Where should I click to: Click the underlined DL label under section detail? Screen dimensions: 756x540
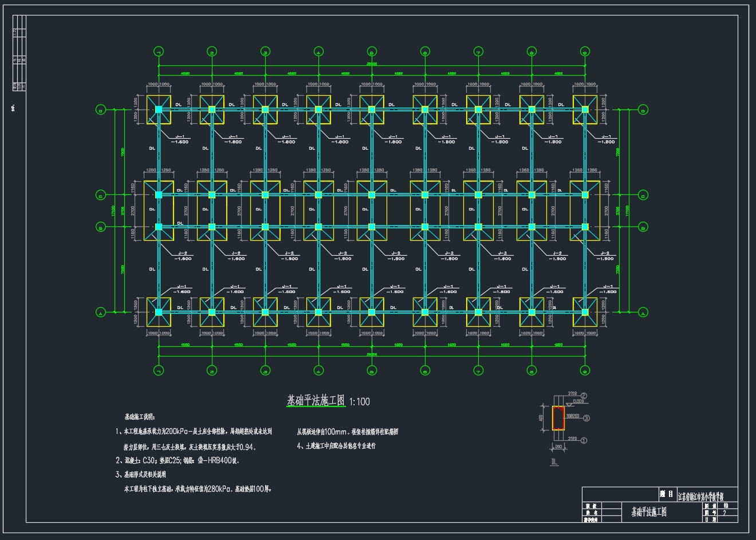click(554, 462)
